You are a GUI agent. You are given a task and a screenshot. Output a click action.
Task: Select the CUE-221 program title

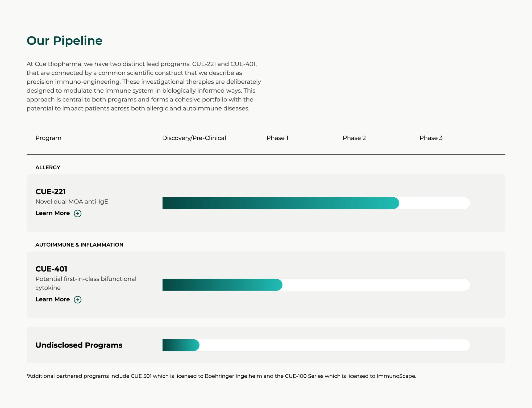(x=51, y=191)
